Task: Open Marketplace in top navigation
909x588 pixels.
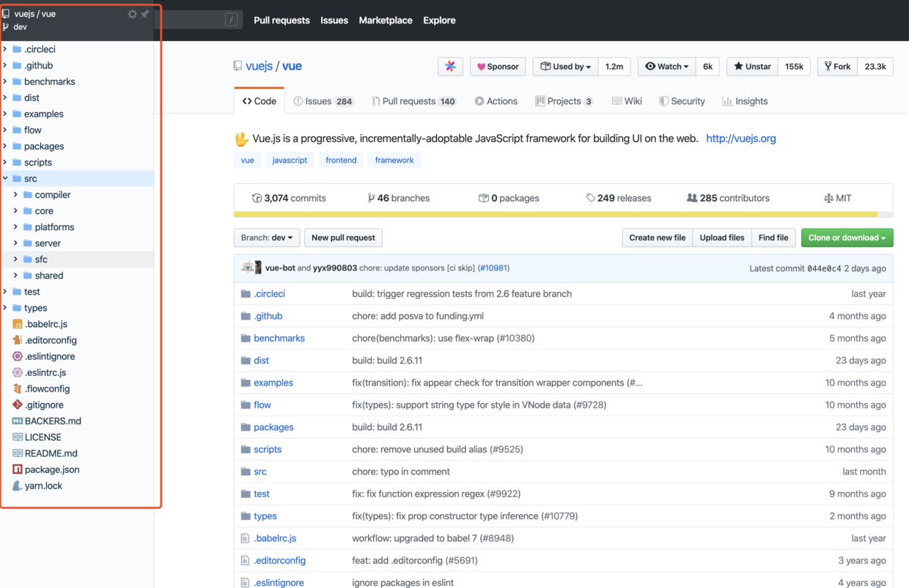Action: (386, 21)
